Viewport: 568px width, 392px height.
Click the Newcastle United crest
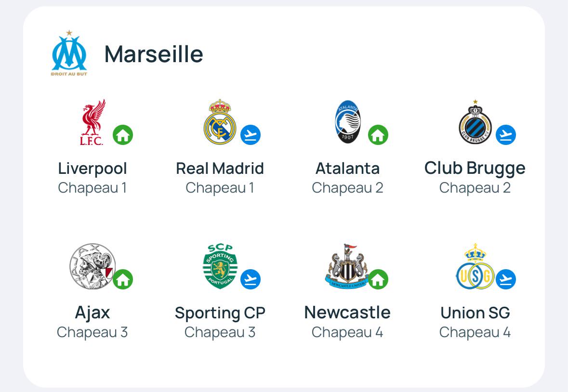347,266
